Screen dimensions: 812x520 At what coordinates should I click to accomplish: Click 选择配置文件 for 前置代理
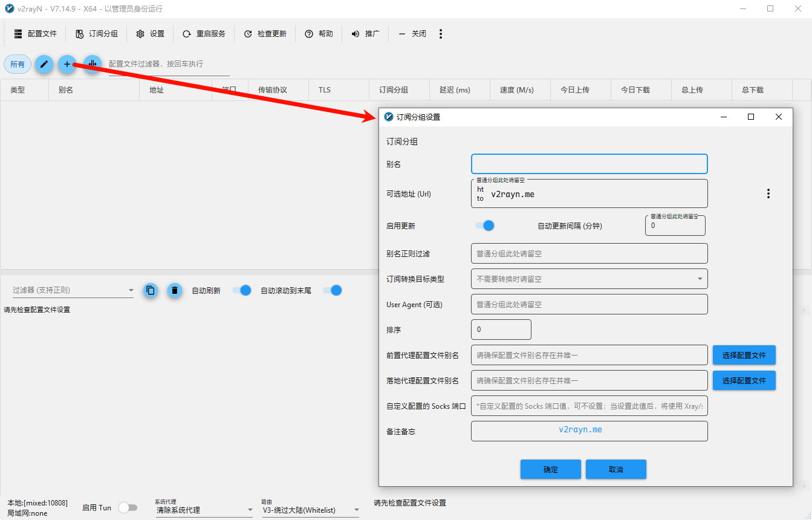click(x=744, y=355)
